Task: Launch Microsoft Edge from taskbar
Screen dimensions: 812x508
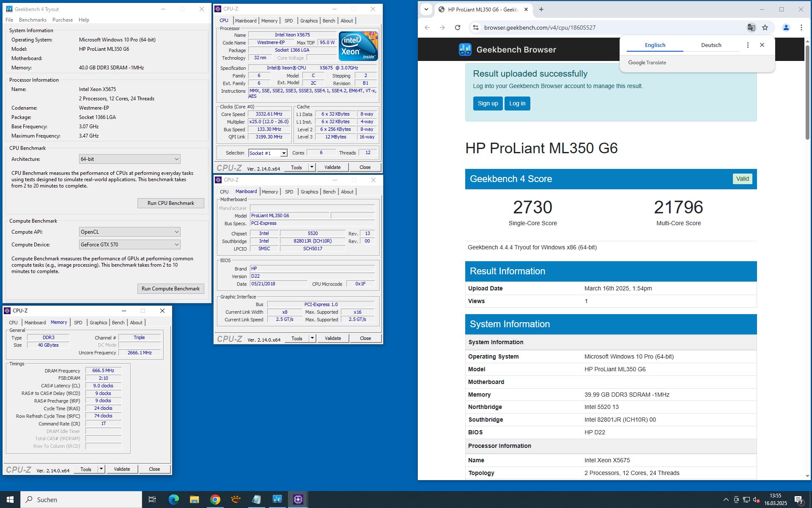Action: click(173, 500)
